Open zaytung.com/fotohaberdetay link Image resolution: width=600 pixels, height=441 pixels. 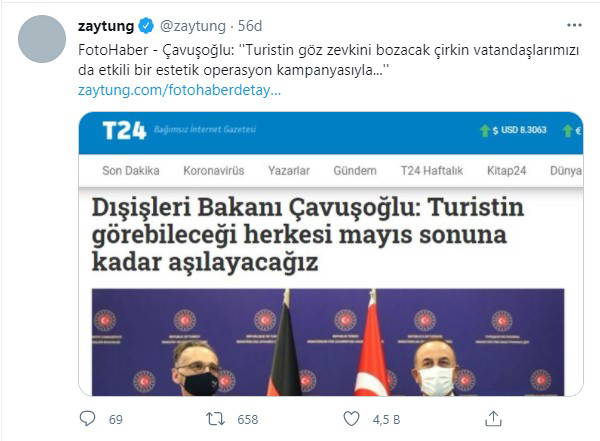(179, 90)
